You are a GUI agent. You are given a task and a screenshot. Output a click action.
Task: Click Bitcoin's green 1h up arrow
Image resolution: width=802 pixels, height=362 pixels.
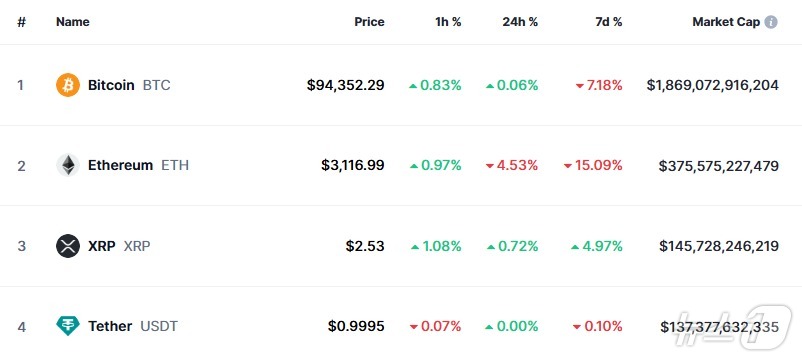point(413,86)
